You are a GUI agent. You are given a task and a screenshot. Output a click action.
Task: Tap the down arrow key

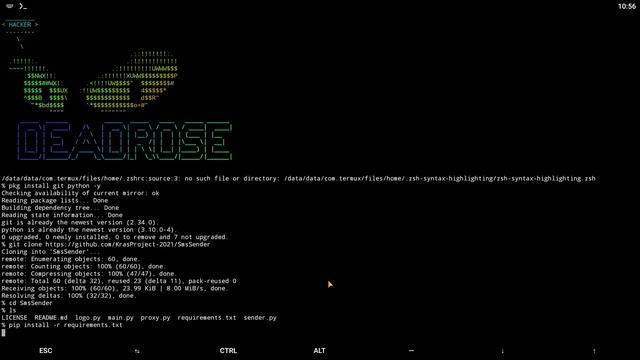tap(502, 351)
